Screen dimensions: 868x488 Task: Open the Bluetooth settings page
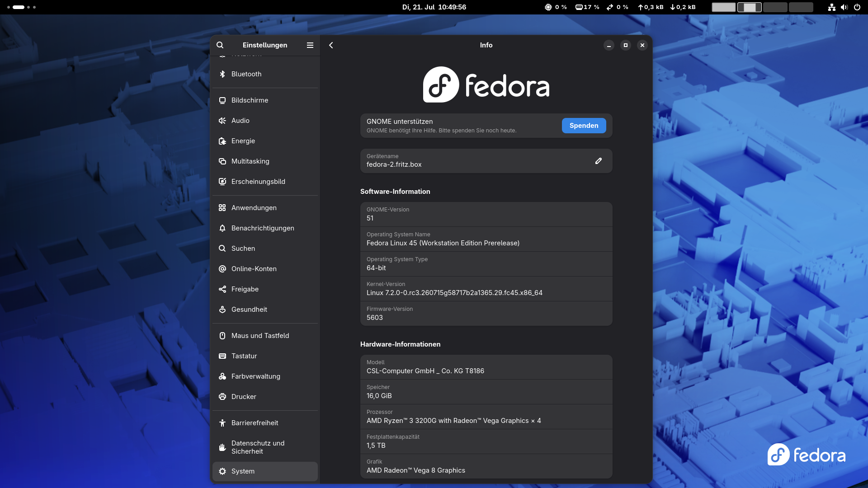[265, 74]
